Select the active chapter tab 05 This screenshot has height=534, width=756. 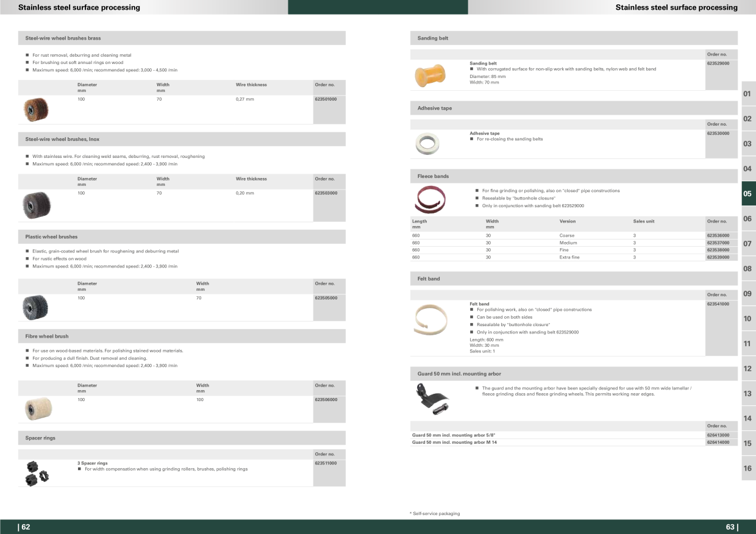coord(748,194)
